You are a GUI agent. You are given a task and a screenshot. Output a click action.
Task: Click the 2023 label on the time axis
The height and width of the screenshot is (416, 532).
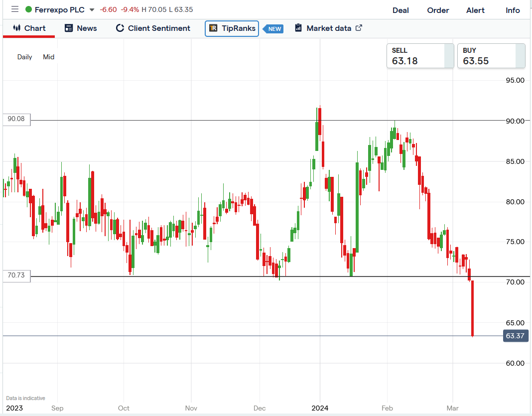click(x=14, y=408)
